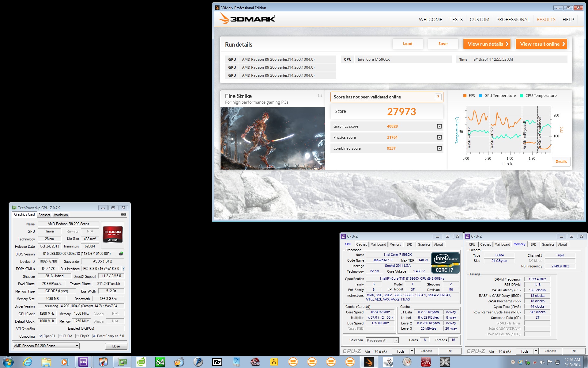Viewport: 588px width, 368px height.
Task: Click the View run details button
Action: click(487, 44)
